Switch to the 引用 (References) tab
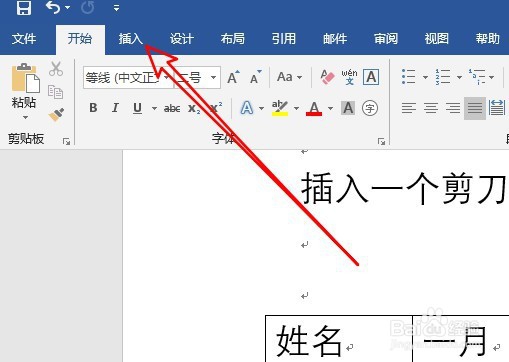The width and height of the screenshot is (509, 362). (284, 39)
